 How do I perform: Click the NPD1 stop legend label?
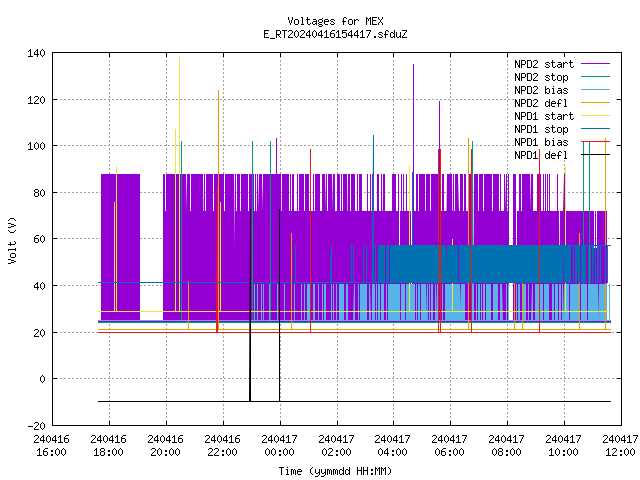pyautogui.click(x=541, y=129)
